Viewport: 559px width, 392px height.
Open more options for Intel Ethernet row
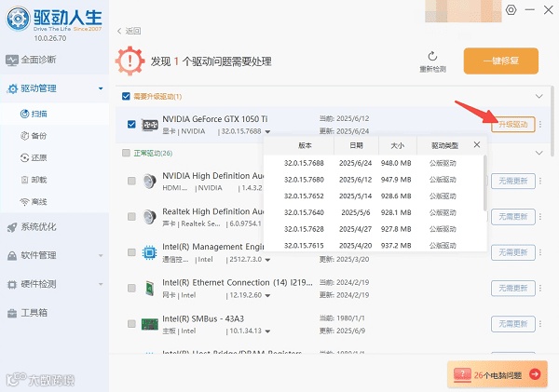[x=540, y=289]
